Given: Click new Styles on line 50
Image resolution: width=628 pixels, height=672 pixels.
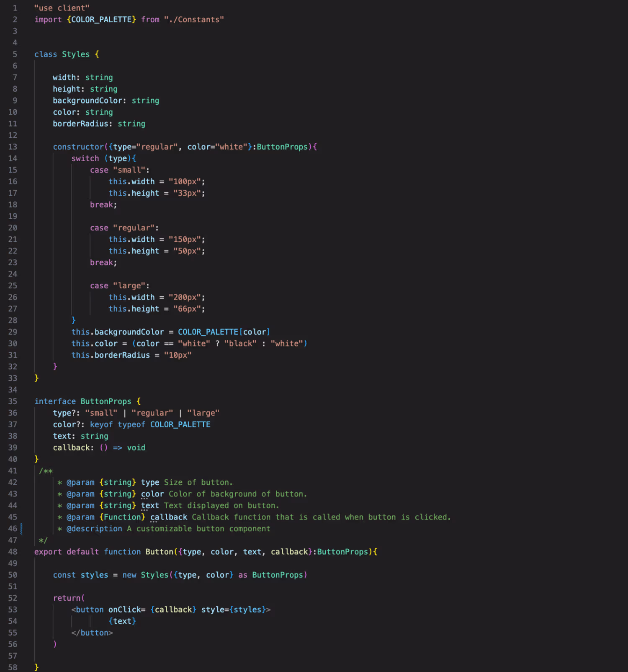Looking at the screenshot, I should [x=145, y=575].
